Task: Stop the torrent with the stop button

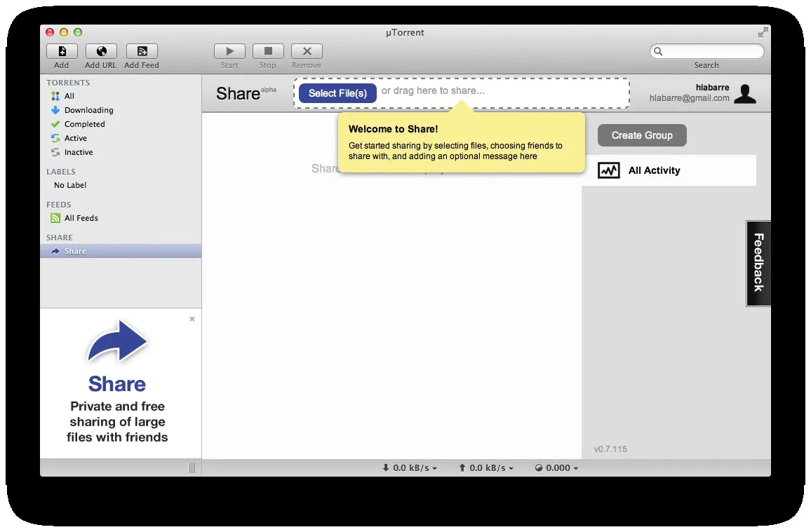Action: coord(268,51)
